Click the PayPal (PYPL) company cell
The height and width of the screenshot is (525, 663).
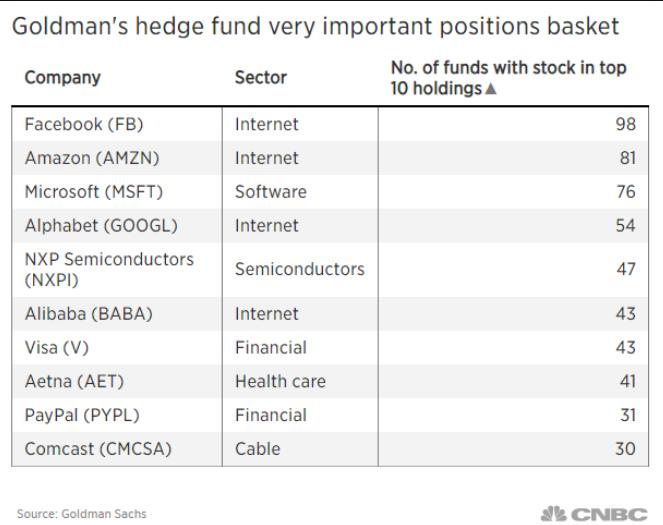(117, 415)
